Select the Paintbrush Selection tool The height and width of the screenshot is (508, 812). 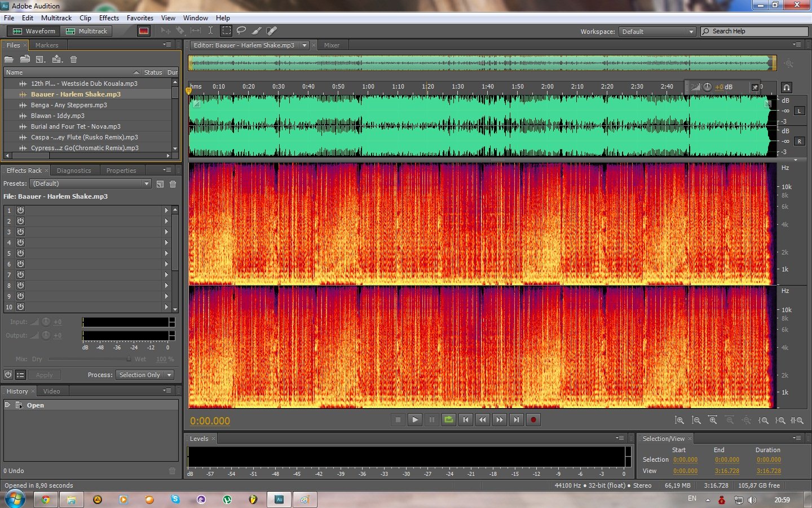point(257,31)
